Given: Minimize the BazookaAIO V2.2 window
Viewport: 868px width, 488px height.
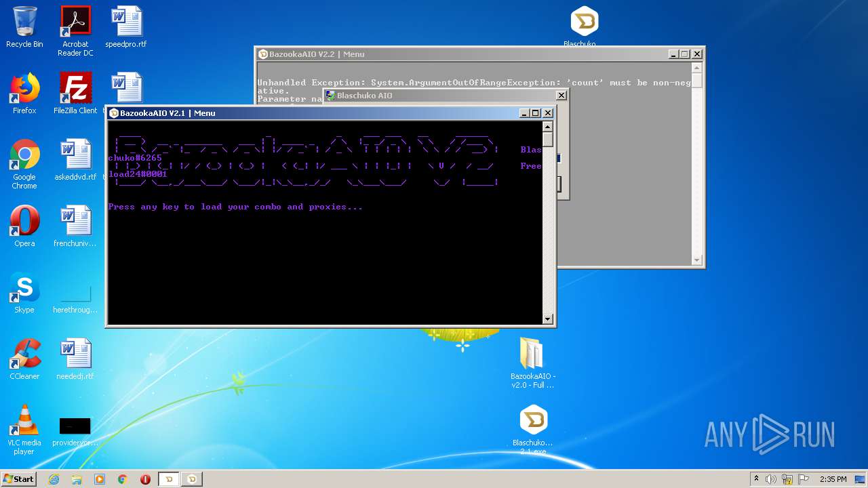Looking at the screenshot, I should [673, 54].
